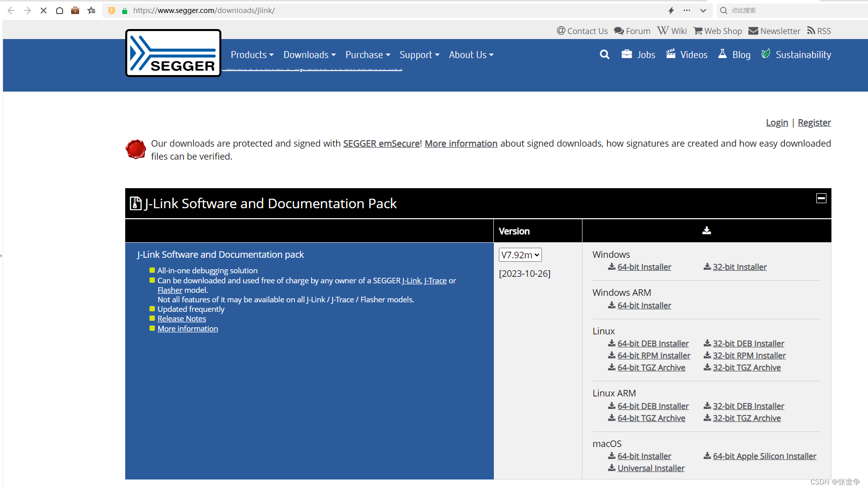Open More information in blue panel
Image resolution: width=868 pixels, height=490 pixels.
tap(188, 329)
